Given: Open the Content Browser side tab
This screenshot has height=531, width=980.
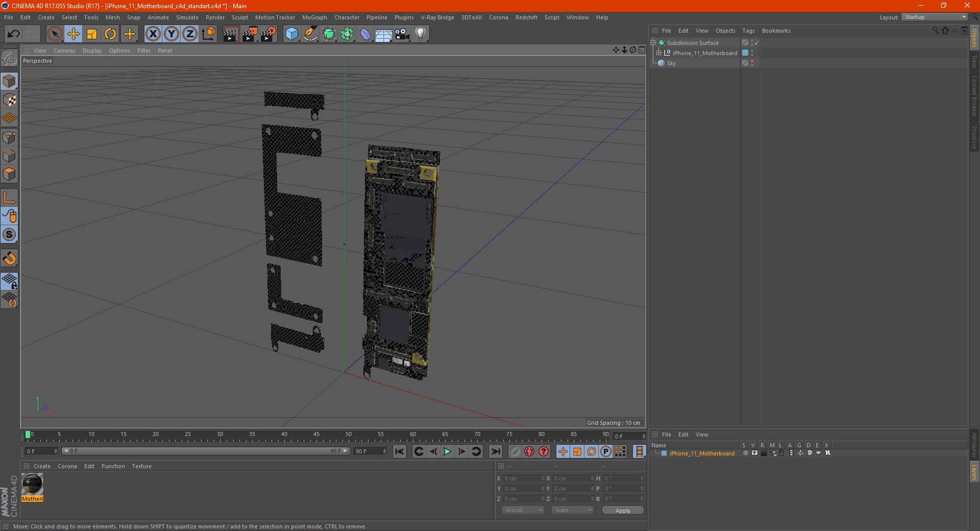Looking at the screenshot, I should 974,96.
